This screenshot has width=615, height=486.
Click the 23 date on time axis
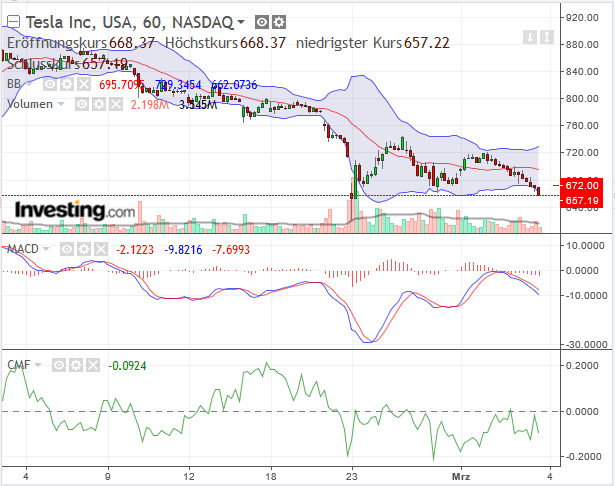pyautogui.click(x=352, y=477)
